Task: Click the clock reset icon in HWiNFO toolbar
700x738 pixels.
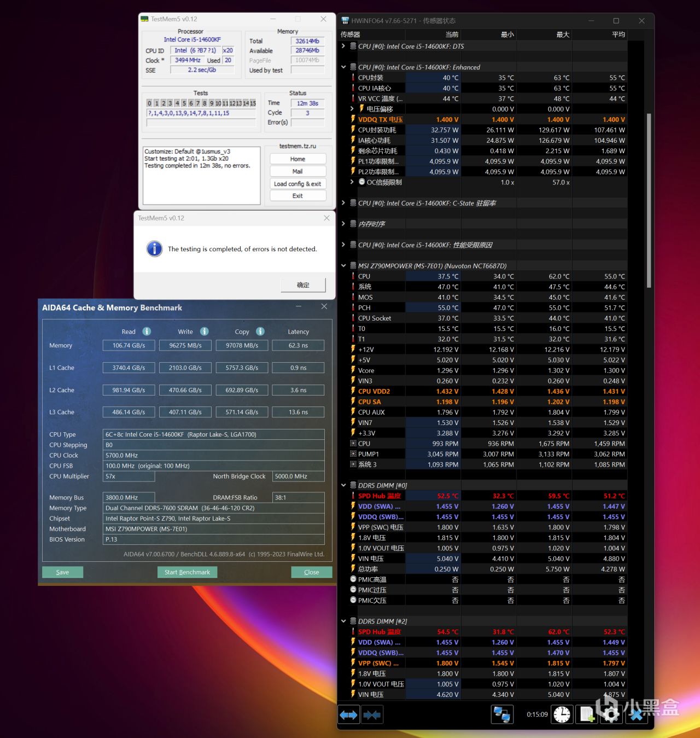Action: click(562, 714)
